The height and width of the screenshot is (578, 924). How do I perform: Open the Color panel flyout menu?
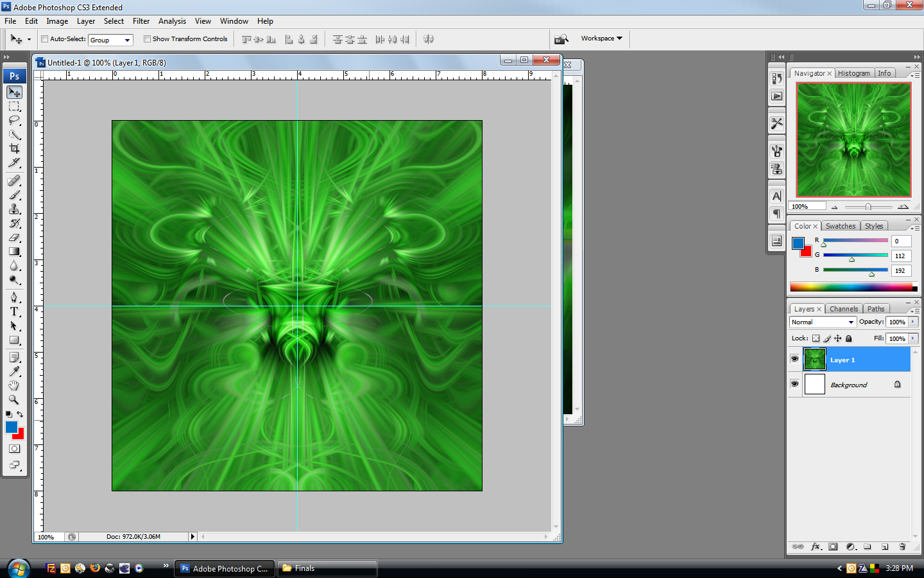pyautogui.click(x=914, y=227)
